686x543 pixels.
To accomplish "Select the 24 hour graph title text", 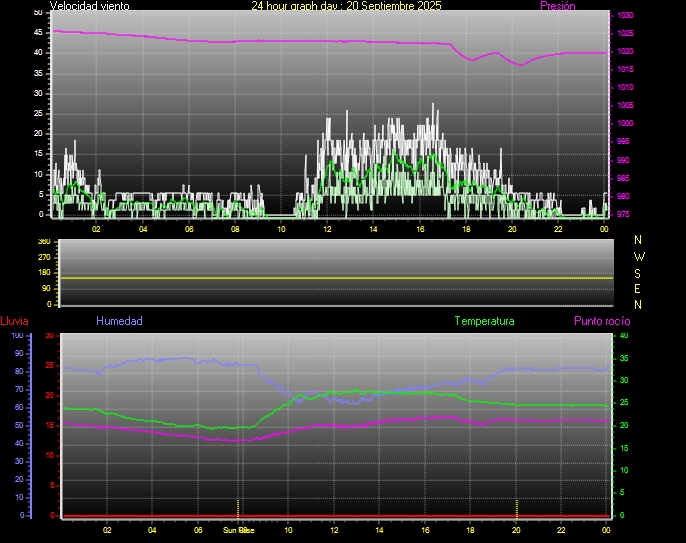I will click(x=346, y=6).
